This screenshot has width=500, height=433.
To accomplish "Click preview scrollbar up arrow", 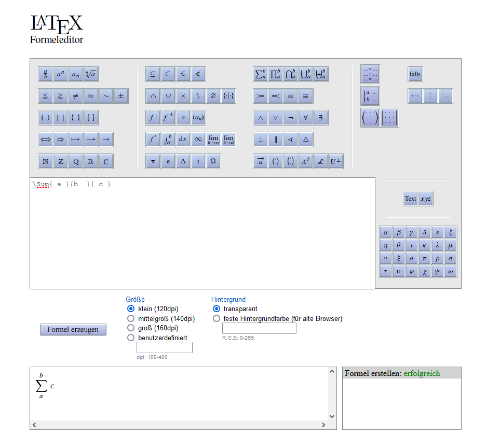I will [x=332, y=371].
